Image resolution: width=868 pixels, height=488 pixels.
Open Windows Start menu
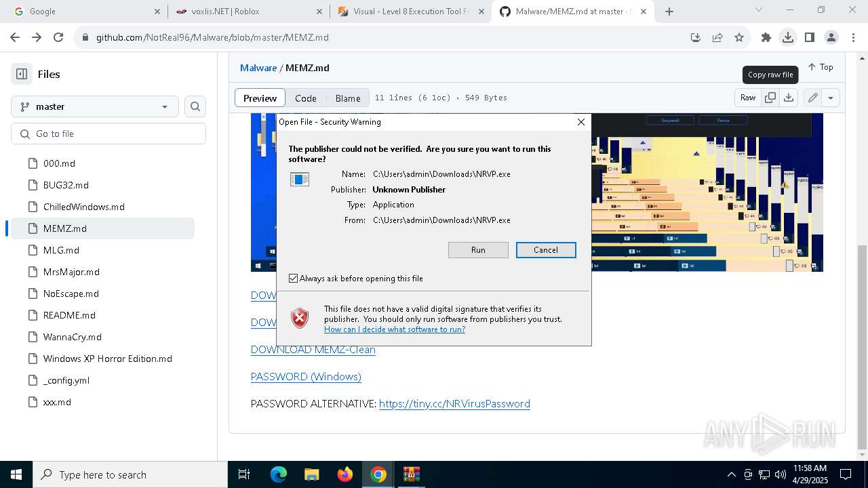pyautogui.click(x=16, y=474)
